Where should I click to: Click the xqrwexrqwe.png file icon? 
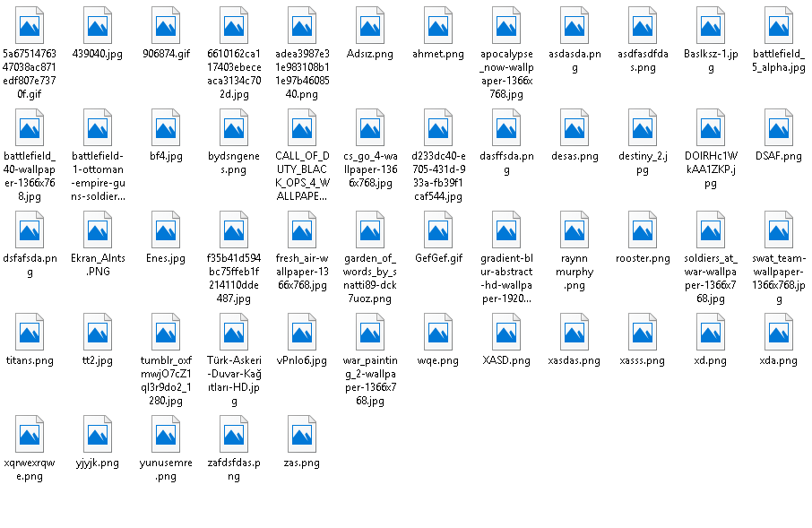pos(30,434)
